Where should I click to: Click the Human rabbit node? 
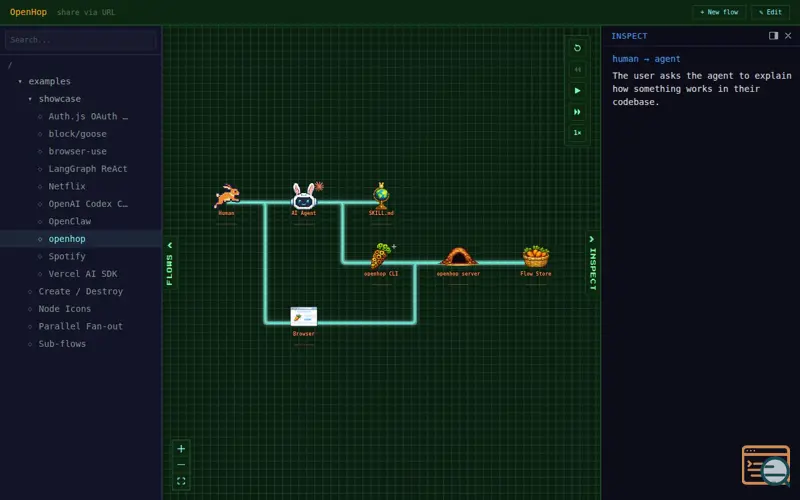point(227,196)
